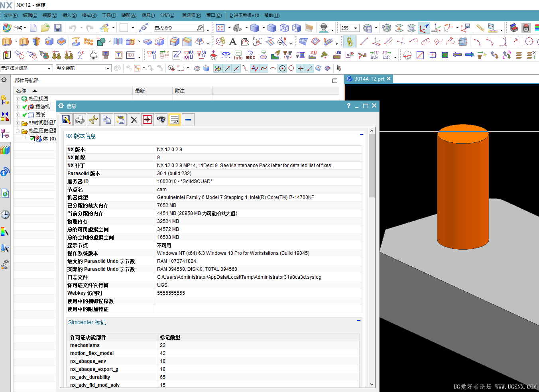This screenshot has height=392, width=539.
Task: Collapse the NX 版本信息 section
Action: (362, 134)
